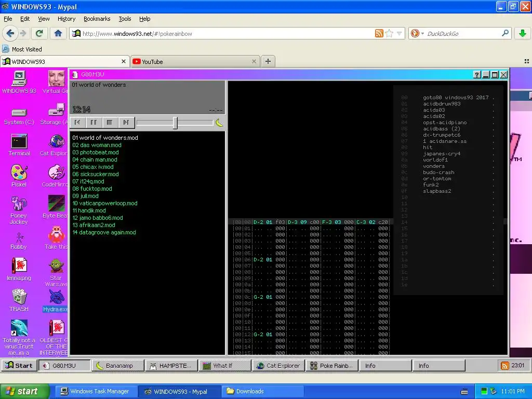Open list all tabs button
Image resolution: width=532 pixels, height=399 pixels.
[x=527, y=61]
